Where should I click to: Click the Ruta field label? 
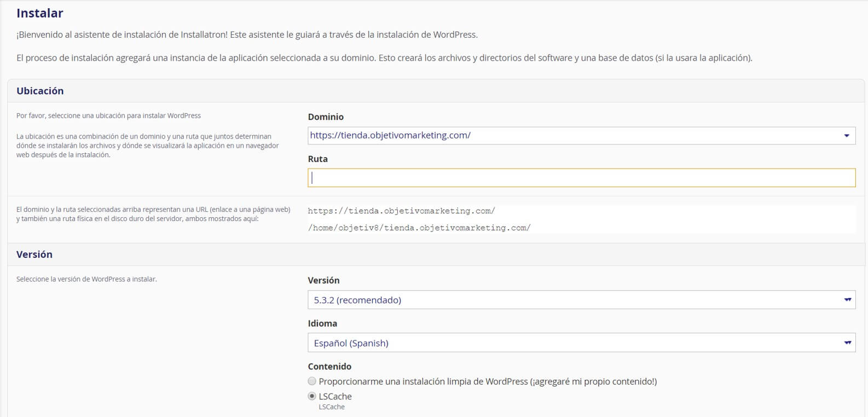(x=318, y=159)
